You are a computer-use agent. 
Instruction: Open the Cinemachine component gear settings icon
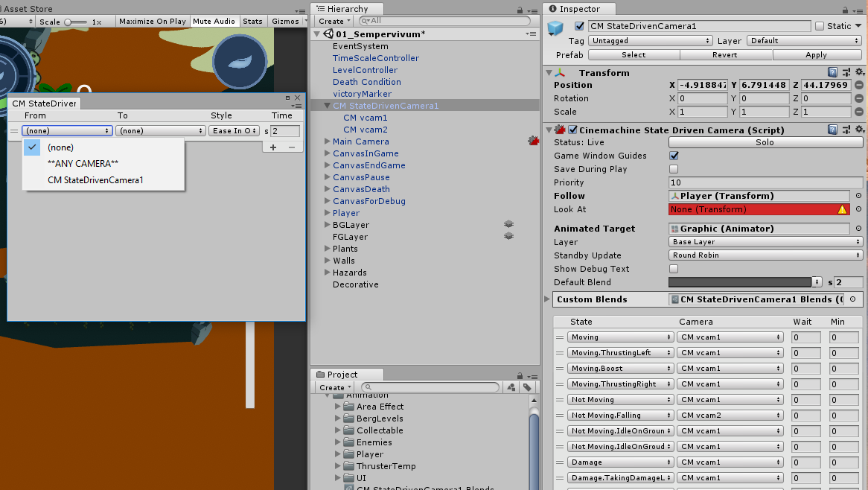(x=860, y=129)
